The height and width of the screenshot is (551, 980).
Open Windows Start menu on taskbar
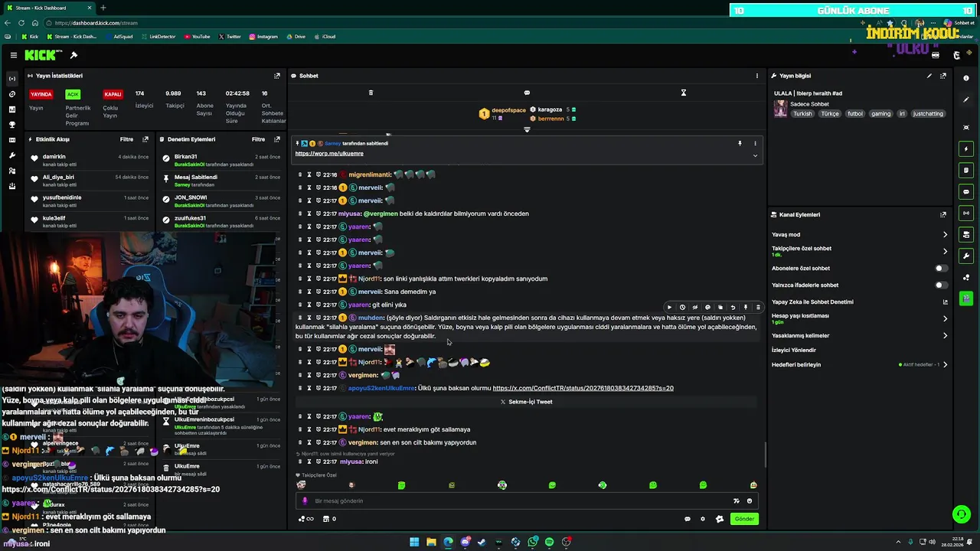pos(414,542)
